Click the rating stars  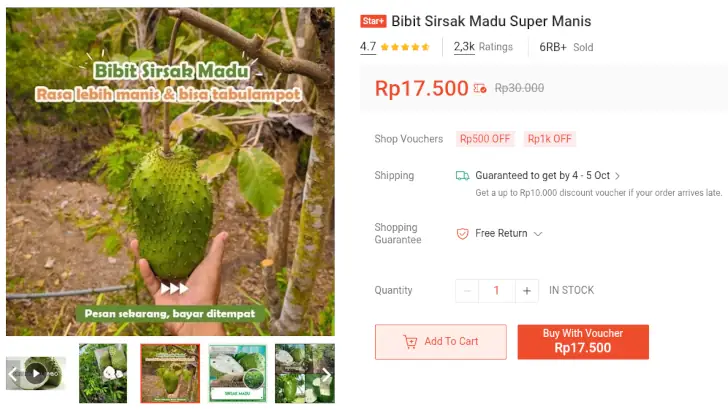pyautogui.click(x=405, y=47)
